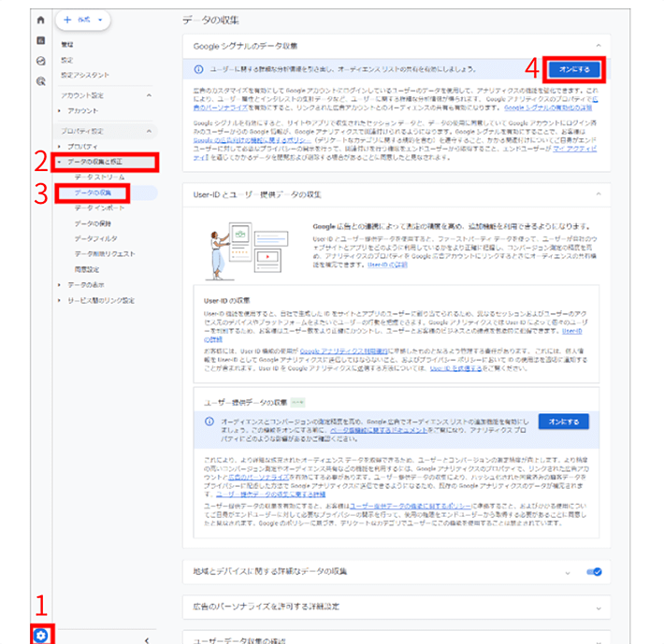664x644 pixels.
Task: Collapse Google シグナルのデータ収集 panel chevron
Action: click(x=599, y=46)
